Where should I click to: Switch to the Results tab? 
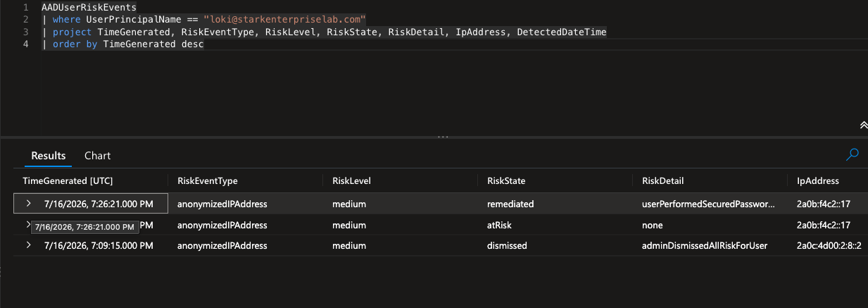pyautogui.click(x=49, y=156)
